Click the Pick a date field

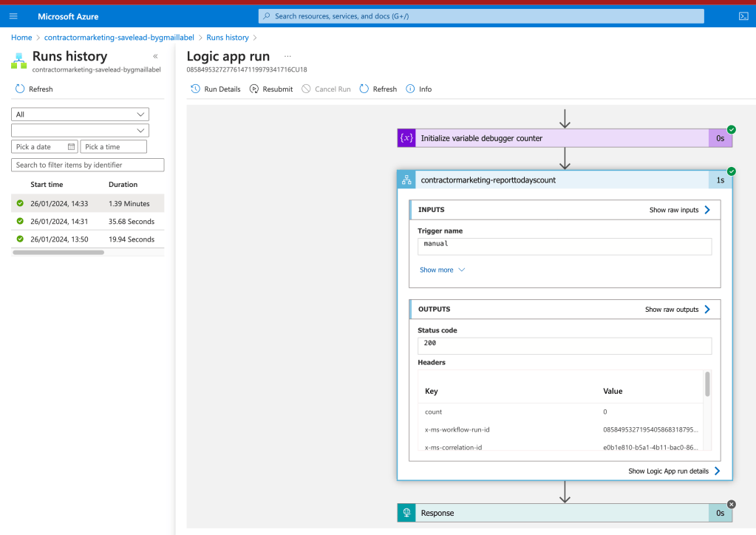coord(44,146)
